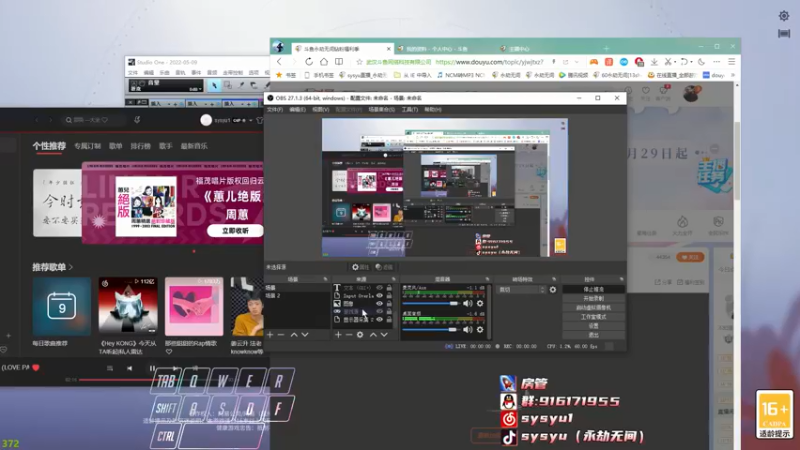This screenshot has height=450, width=800.
Task: Go to browser home page
Action: tap(323, 62)
